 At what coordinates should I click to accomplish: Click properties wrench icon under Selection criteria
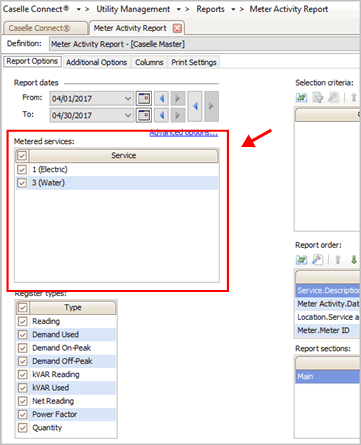tap(334, 98)
